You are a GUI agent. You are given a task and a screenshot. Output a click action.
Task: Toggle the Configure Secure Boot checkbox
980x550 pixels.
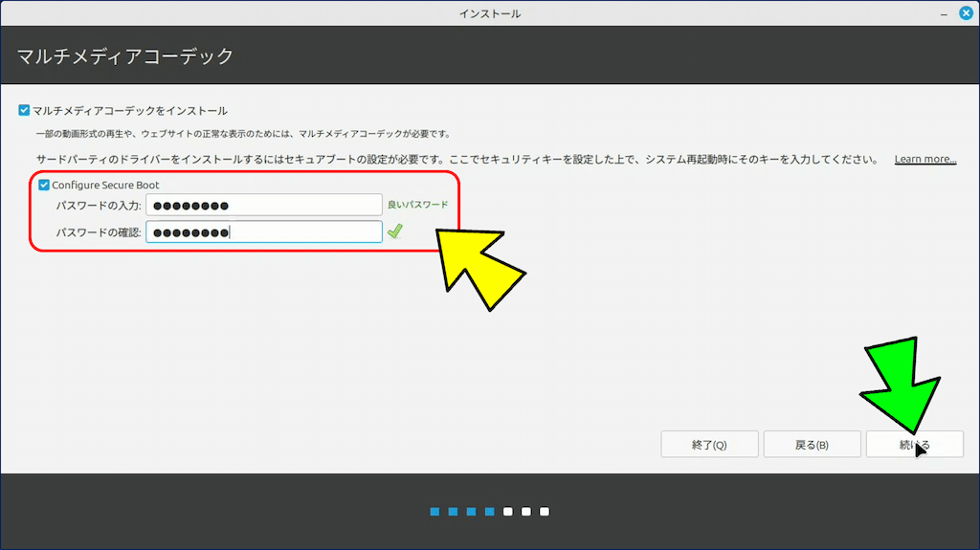coord(44,185)
